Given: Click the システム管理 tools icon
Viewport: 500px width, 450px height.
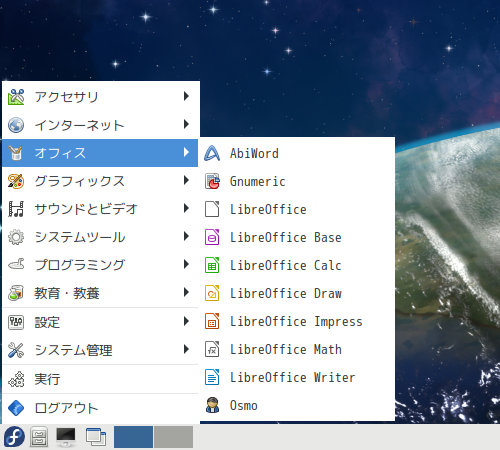Looking at the screenshot, I should pos(16,350).
